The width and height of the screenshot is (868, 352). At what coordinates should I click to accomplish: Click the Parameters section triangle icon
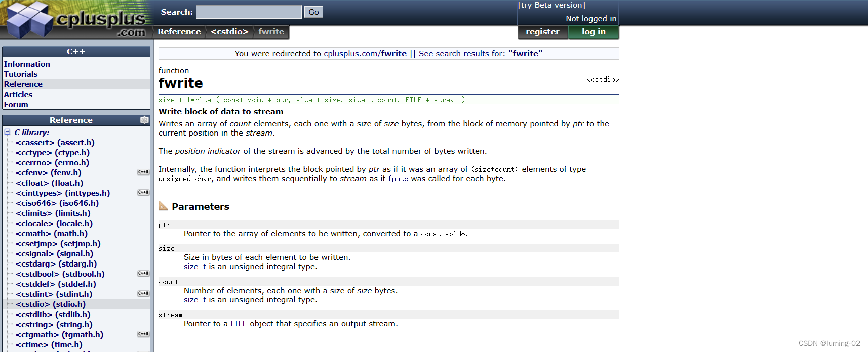pos(163,206)
